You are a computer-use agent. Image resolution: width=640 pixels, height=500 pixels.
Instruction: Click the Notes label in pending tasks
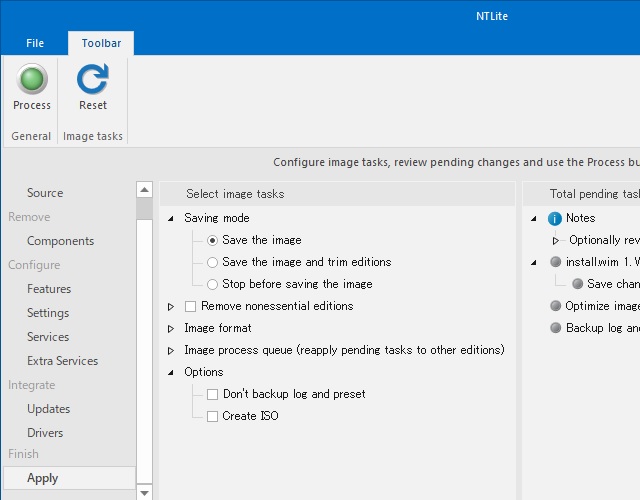click(x=580, y=218)
